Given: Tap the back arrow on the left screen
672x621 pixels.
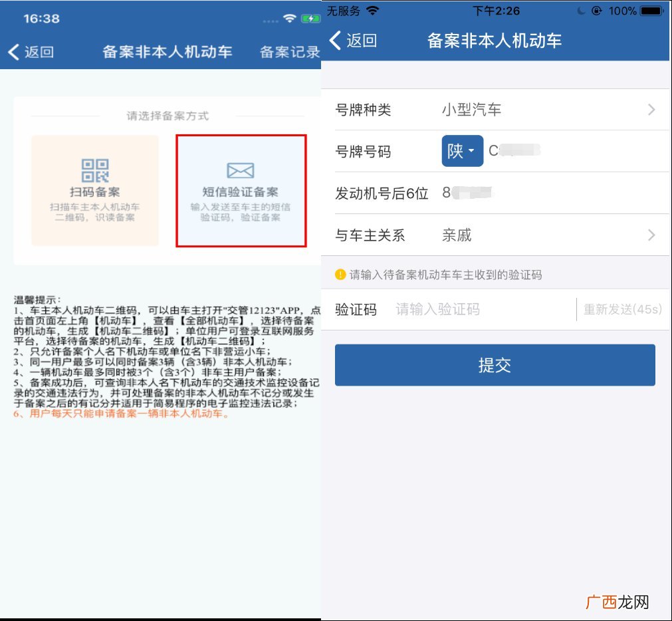Looking at the screenshot, I should tap(14, 52).
